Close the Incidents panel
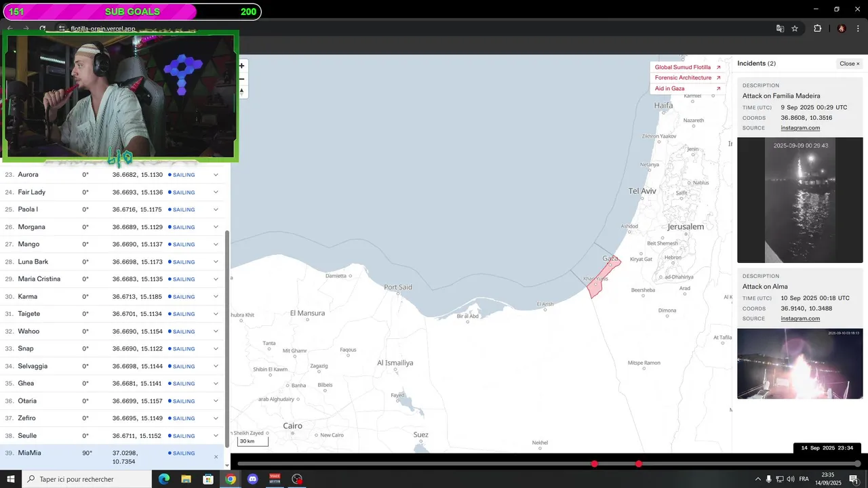868x488 pixels. click(x=850, y=64)
